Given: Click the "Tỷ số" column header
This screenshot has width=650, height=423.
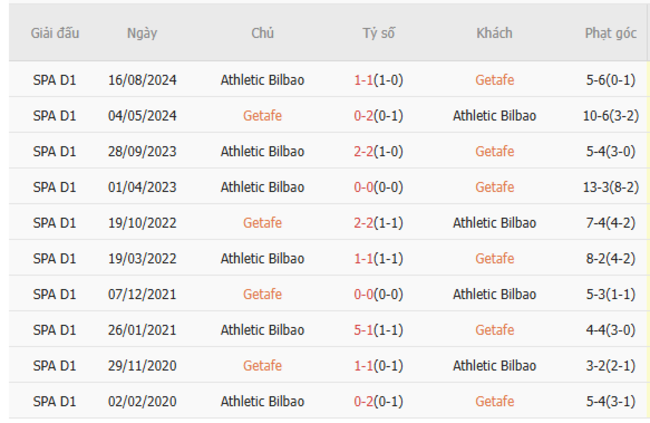Looking at the screenshot, I should (378, 33).
